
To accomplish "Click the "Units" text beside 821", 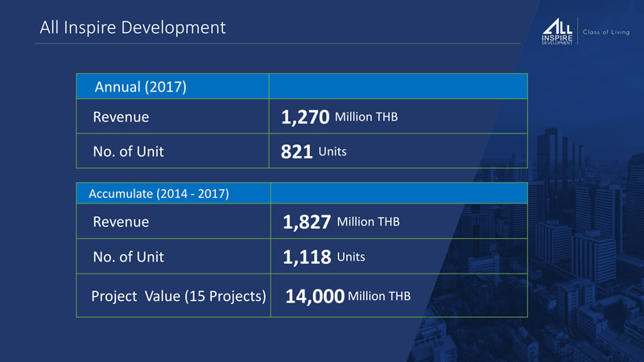I will point(332,151).
